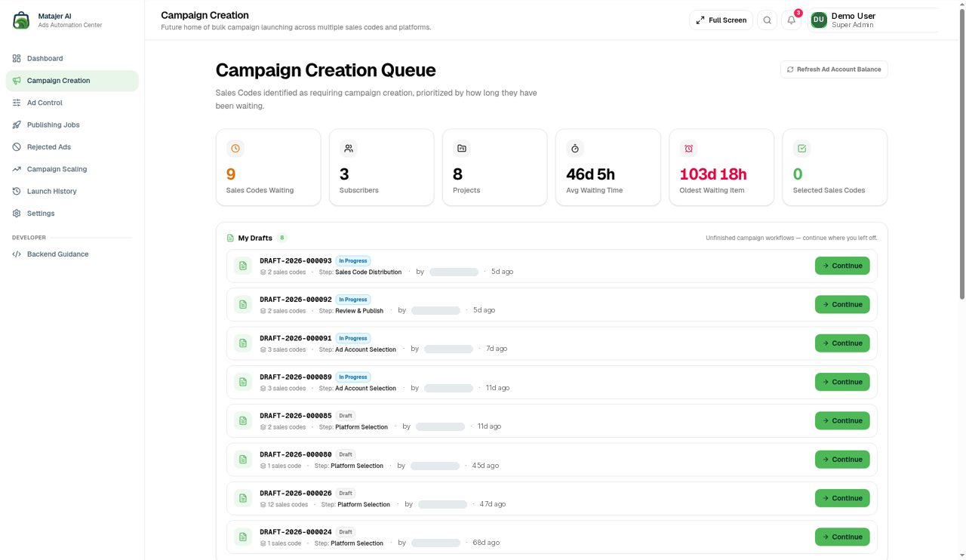Image resolution: width=966 pixels, height=560 pixels.
Task: Open notifications bell icon
Action: click(791, 20)
